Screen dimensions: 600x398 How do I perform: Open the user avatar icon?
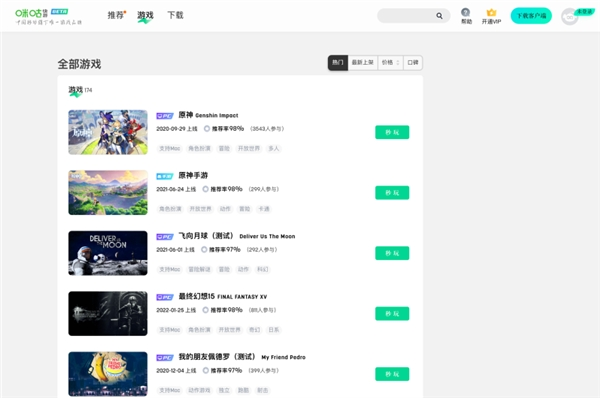(x=569, y=17)
